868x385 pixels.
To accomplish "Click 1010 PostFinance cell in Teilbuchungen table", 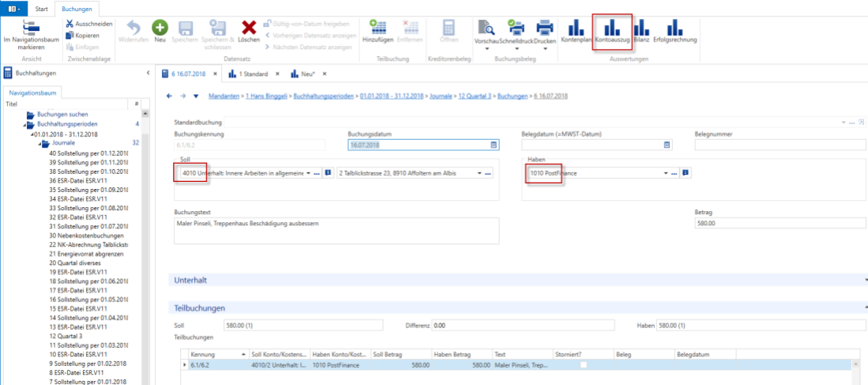I will (340, 365).
